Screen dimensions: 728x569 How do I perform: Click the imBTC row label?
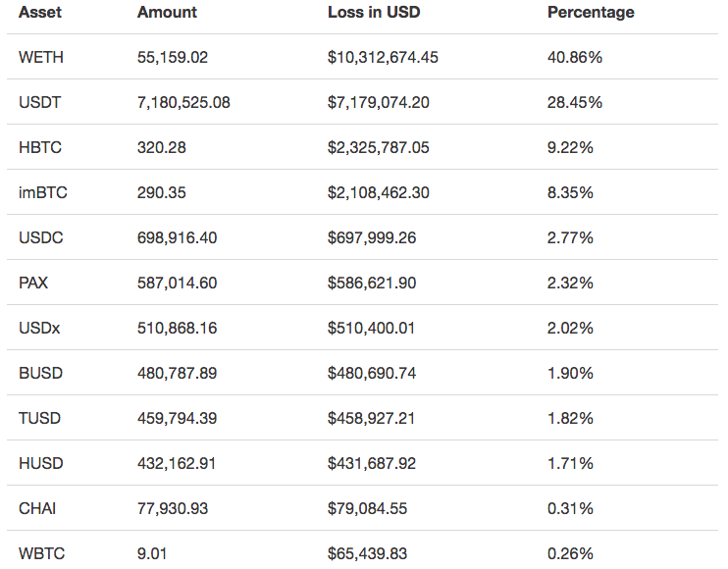click(43, 193)
